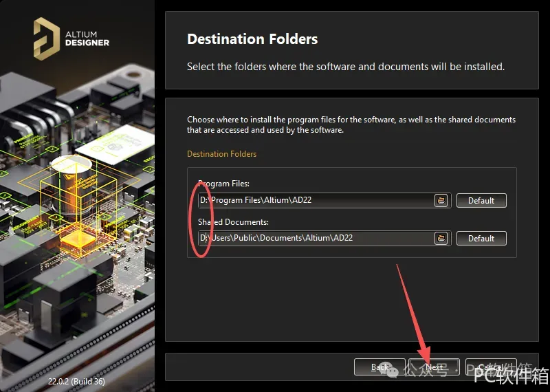Cancel the installation
The image size is (550, 392).
coord(491,367)
